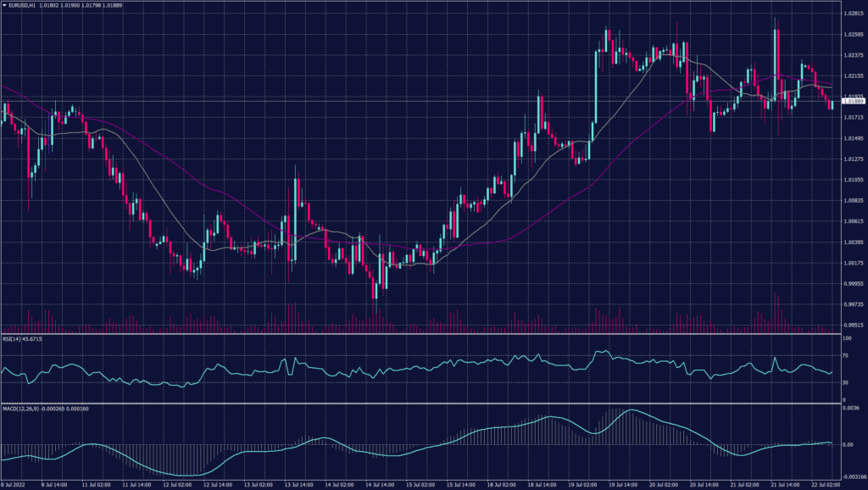The width and height of the screenshot is (868, 490).
Task: Select the 8 Jul 2022 timestamp label
Action: (x=14, y=483)
